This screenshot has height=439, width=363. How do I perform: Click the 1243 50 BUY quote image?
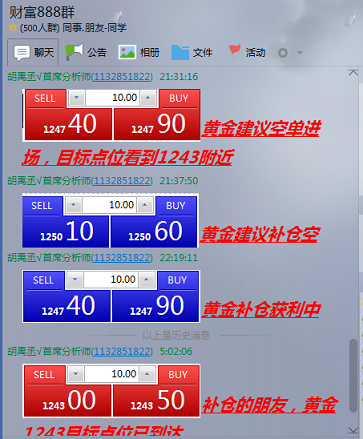156,400
